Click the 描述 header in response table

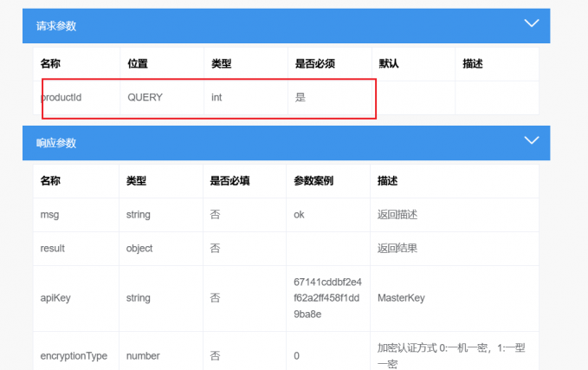click(x=387, y=181)
